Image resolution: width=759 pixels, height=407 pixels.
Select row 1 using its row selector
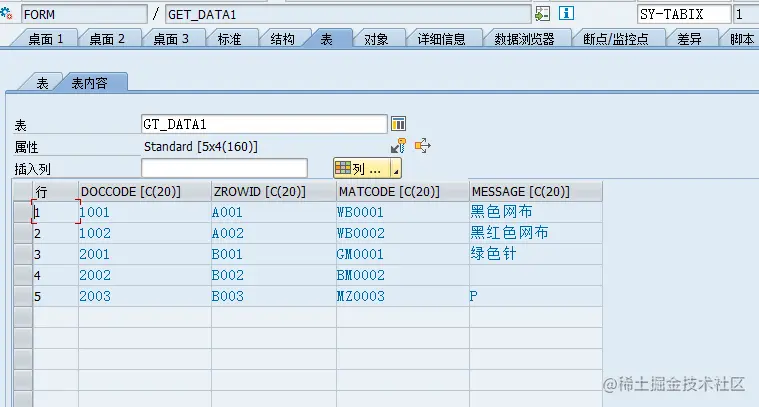pos(22,212)
